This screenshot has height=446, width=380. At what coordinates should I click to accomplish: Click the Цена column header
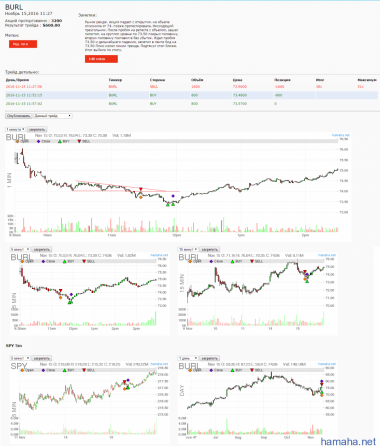coord(237,80)
